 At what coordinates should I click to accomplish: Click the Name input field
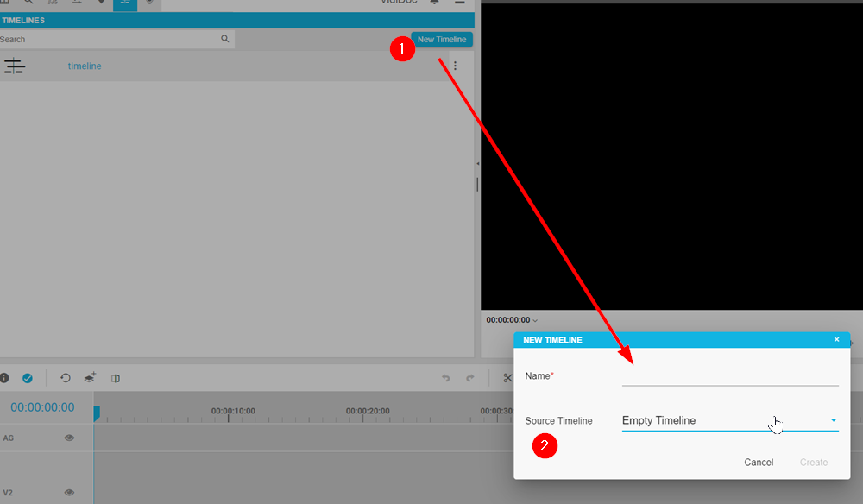pos(729,376)
